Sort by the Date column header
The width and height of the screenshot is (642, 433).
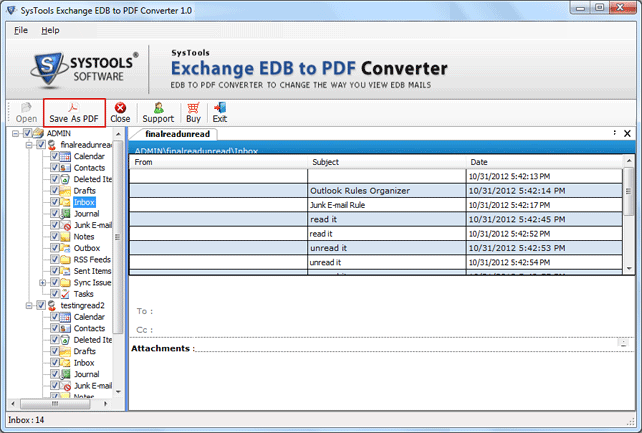545,162
